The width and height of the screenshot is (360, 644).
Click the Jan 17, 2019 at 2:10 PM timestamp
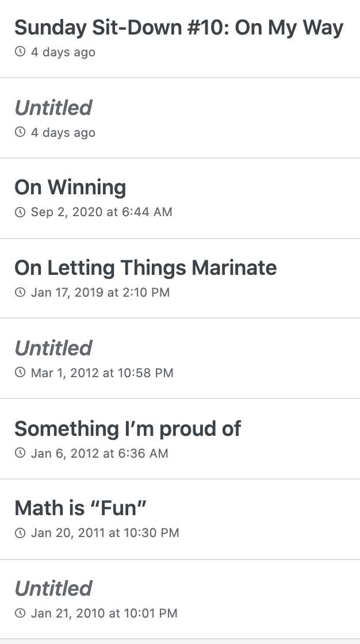(x=100, y=293)
